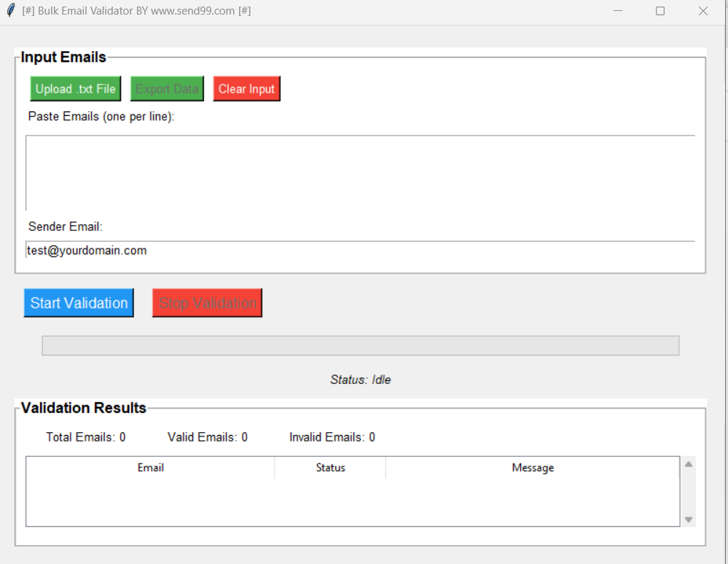This screenshot has height=564, width=728.
Task: Click the feather app icon in title bar
Action: [10, 11]
